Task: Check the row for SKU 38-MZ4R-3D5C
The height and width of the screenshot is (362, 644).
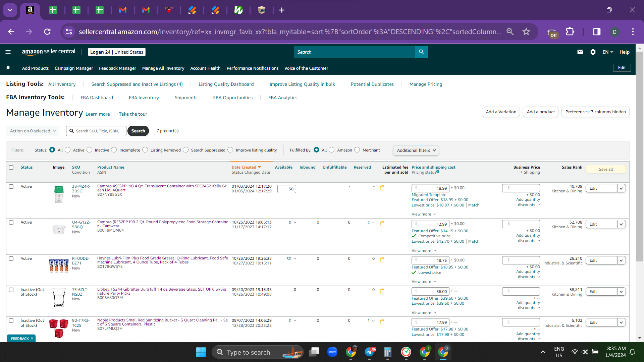Action: click(x=11, y=186)
